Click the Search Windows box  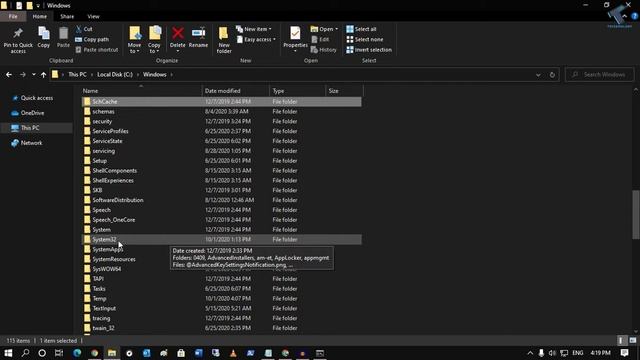[600, 75]
